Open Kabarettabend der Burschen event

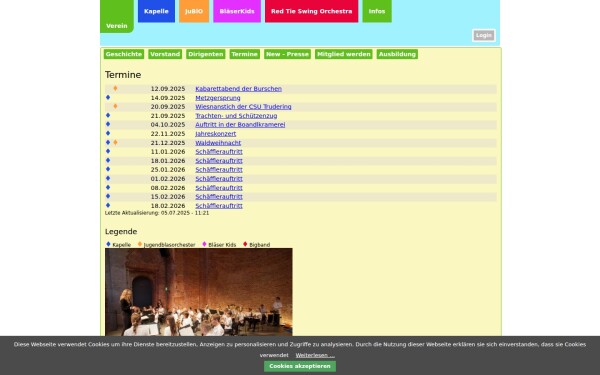point(238,89)
